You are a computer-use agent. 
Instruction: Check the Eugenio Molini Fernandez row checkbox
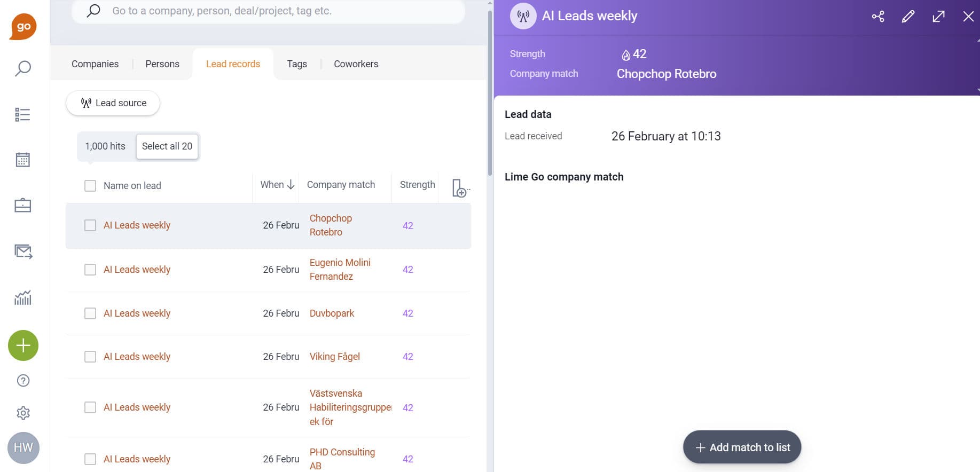click(x=90, y=270)
